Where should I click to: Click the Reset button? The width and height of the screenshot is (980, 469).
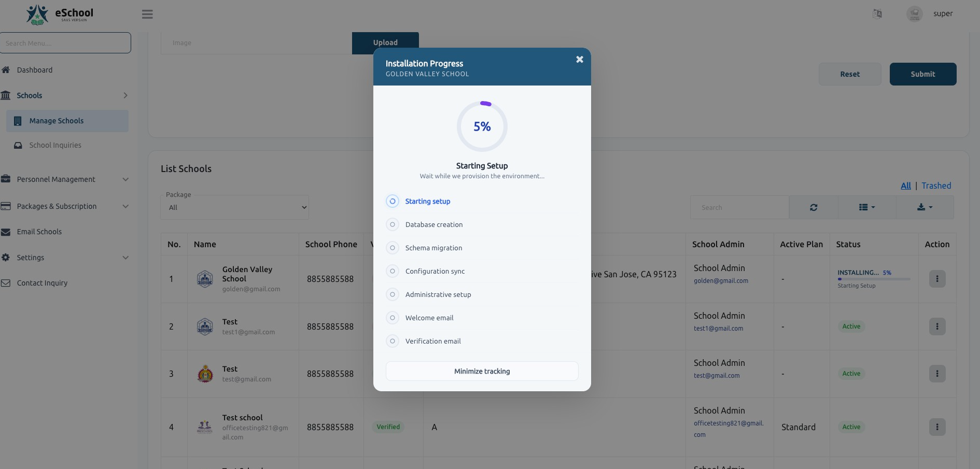click(x=850, y=74)
